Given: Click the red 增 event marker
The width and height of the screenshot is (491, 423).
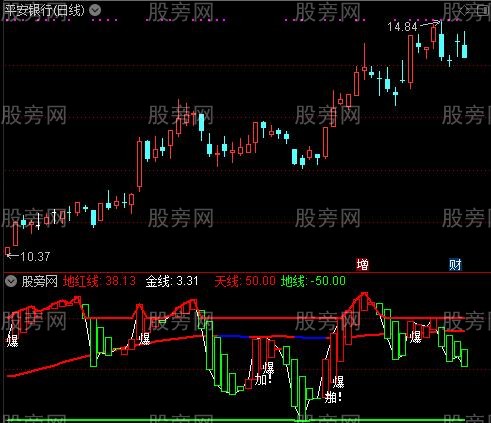Looking at the screenshot, I should pyautogui.click(x=362, y=265).
